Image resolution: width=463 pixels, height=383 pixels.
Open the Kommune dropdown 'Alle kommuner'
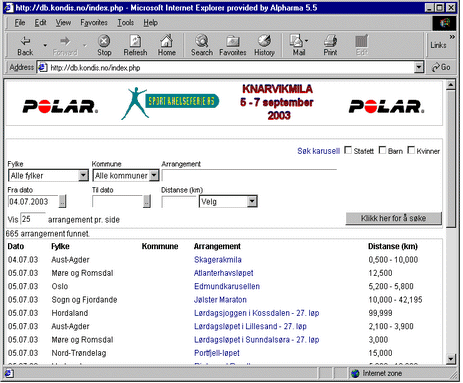pyautogui.click(x=125, y=175)
